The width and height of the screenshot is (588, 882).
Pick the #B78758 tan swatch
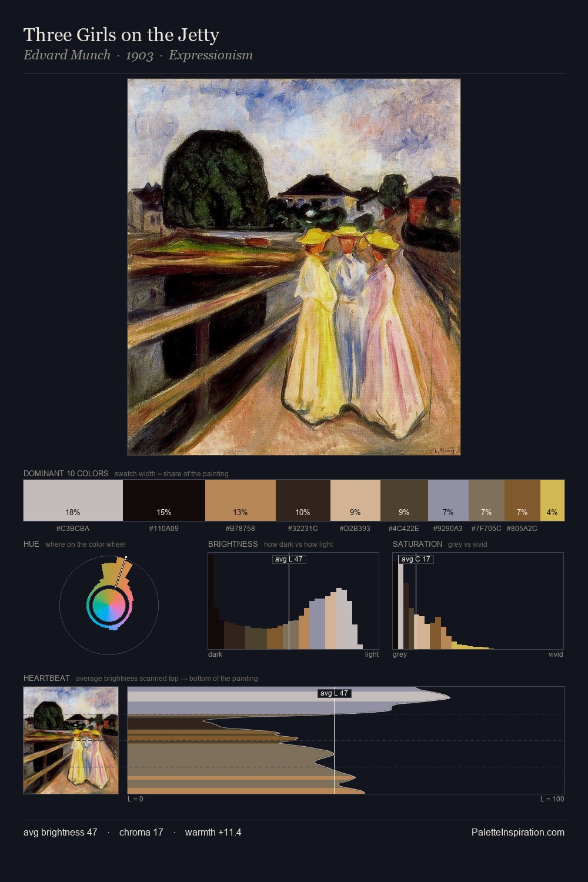240,500
